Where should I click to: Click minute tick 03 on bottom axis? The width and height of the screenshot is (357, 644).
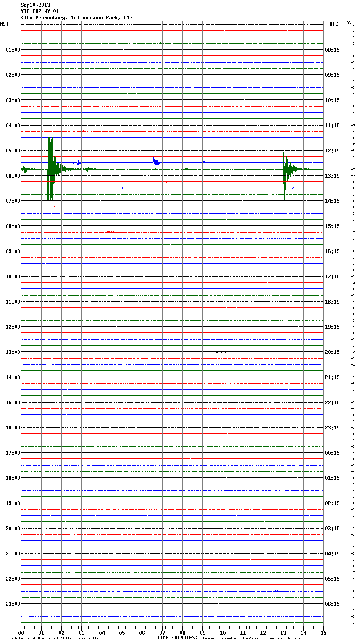tap(81, 633)
